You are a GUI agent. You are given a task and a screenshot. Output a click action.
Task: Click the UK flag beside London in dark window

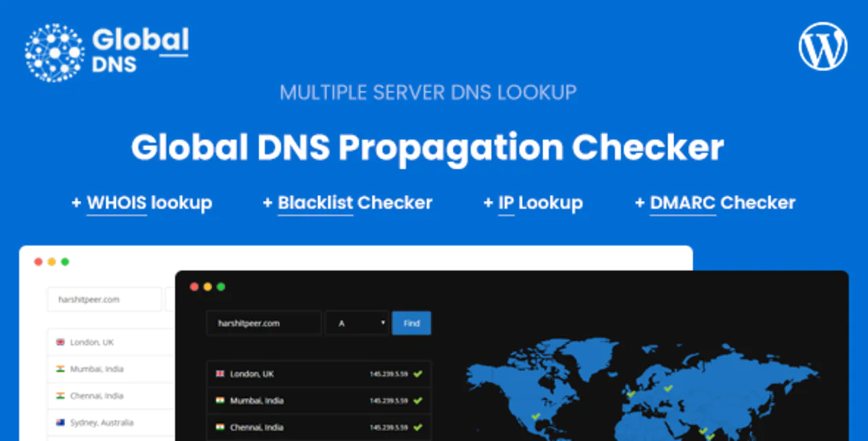point(220,374)
